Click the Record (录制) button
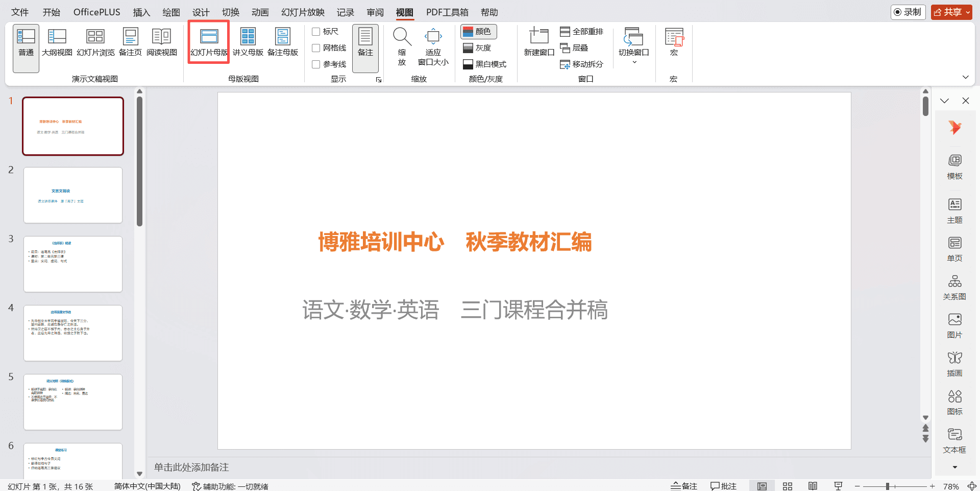This screenshot has width=980, height=491. pos(908,12)
